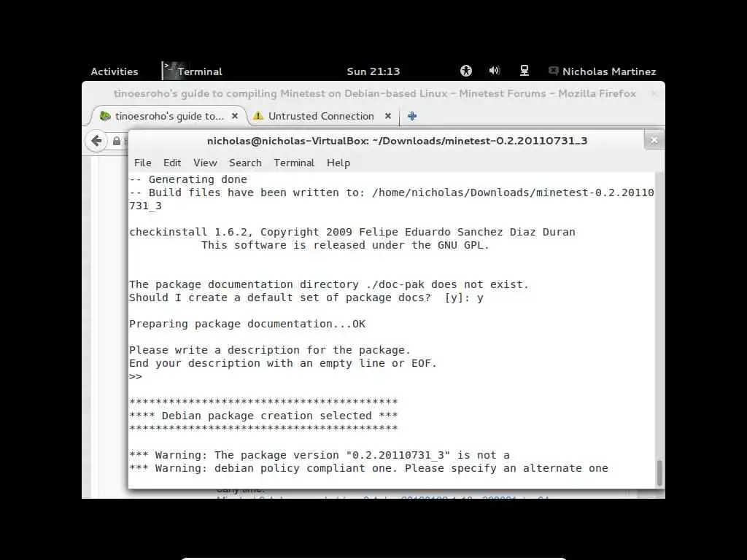Click 'Please write a description' line
The image size is (747, 560).
click(x=270, y=350)
